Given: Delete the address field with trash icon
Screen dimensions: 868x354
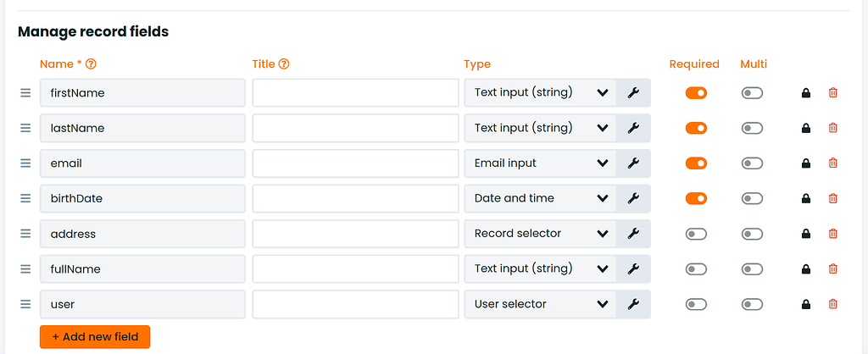Looking at the screenshot, I should click(x=832, y=234).
